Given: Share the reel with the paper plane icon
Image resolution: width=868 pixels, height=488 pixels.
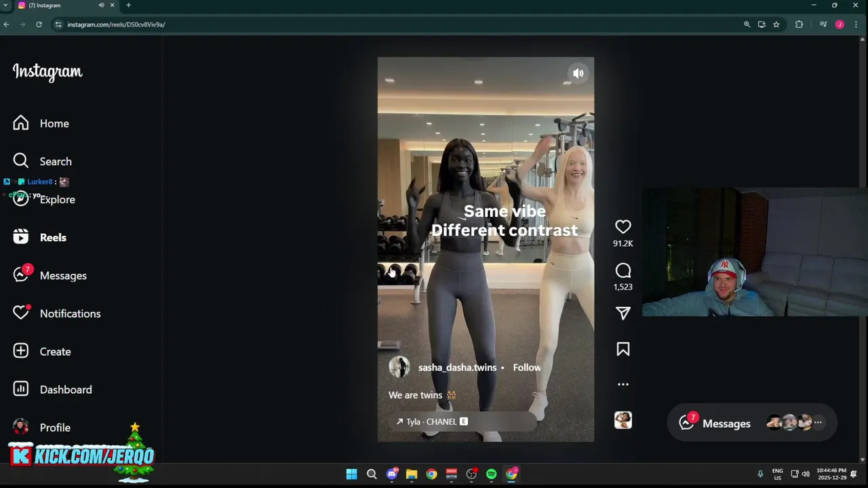Looking at the screenshot, I should [x=623, y=312].
